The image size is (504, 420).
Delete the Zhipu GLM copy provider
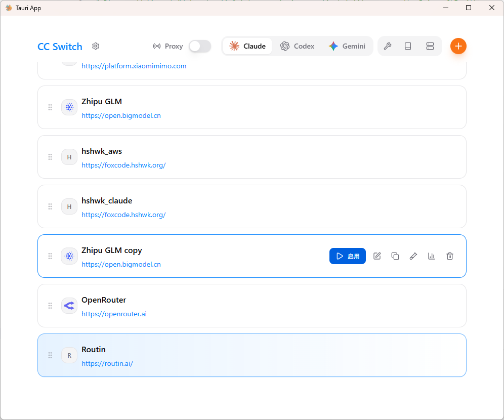click(x=450, y=256)
